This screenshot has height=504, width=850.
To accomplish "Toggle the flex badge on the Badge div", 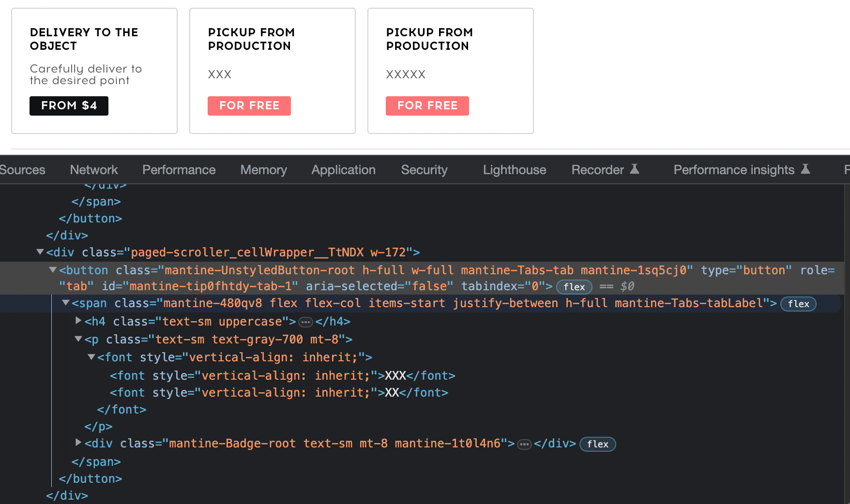I will 597,444.
